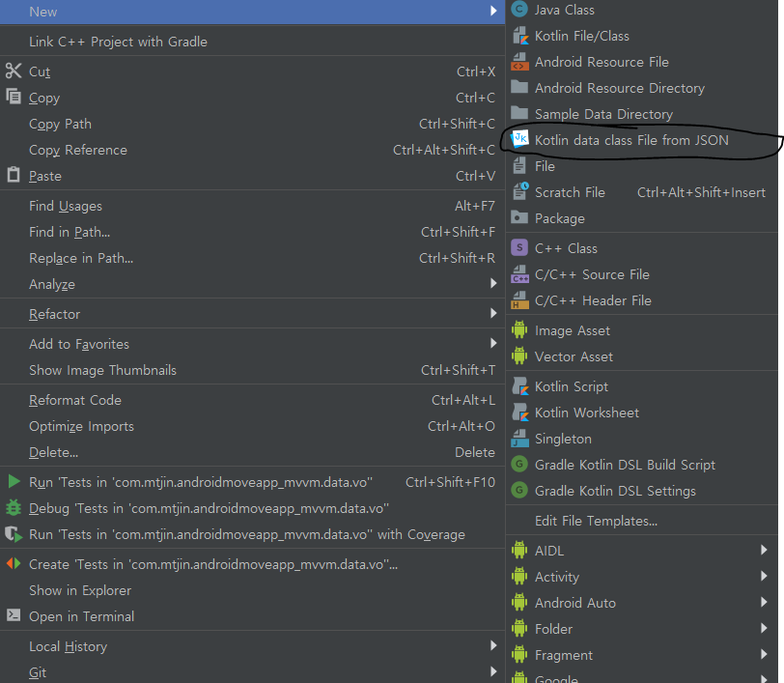Screen dimensions: 784x683
Task: Click the Copy icon
Action: tap(14, 96)
